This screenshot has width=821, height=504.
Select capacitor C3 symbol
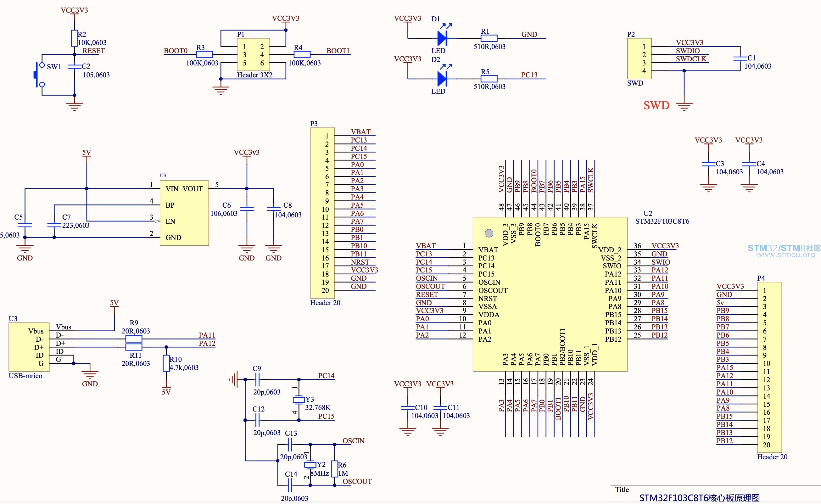[708, 164]
